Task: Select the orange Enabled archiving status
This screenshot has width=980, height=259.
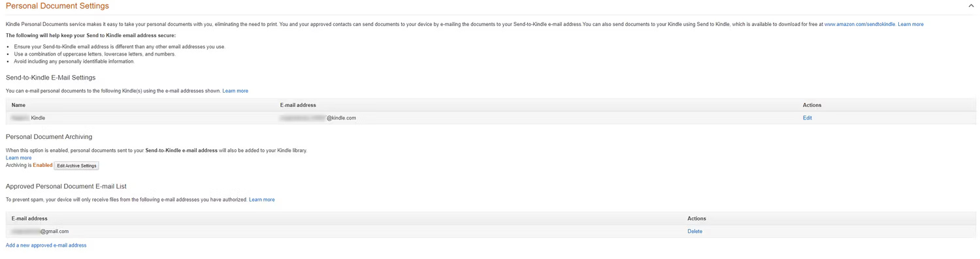Action: (x=42, y=165)
